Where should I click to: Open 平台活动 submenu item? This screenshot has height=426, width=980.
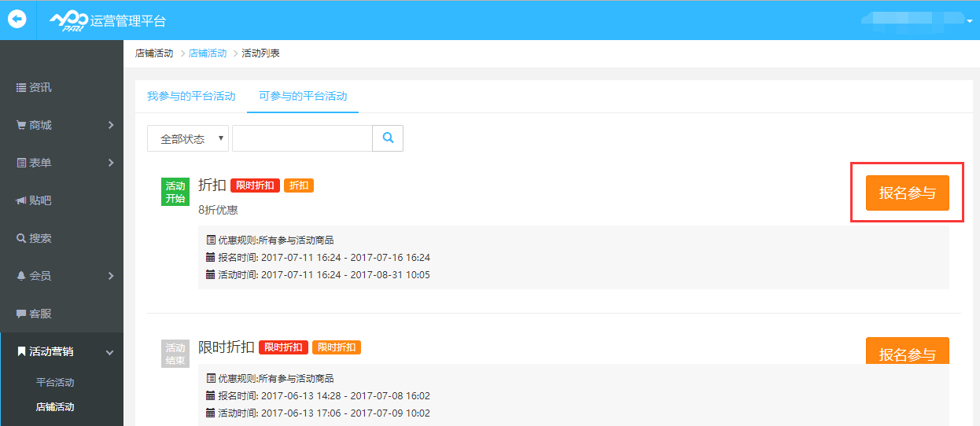55,383
